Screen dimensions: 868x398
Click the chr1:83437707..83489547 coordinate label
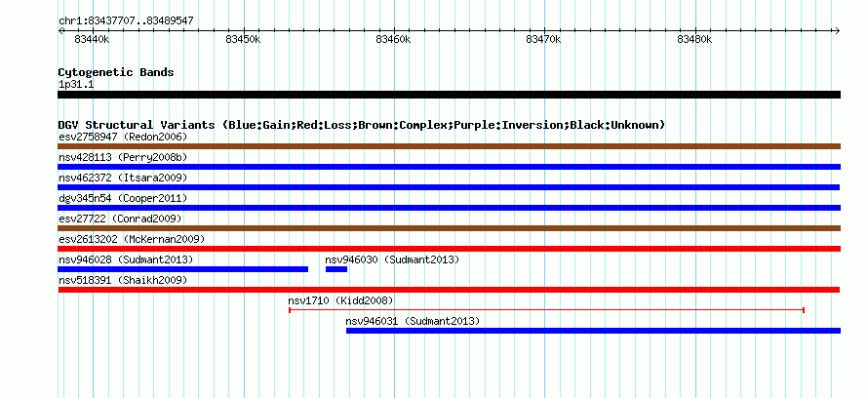126,21
